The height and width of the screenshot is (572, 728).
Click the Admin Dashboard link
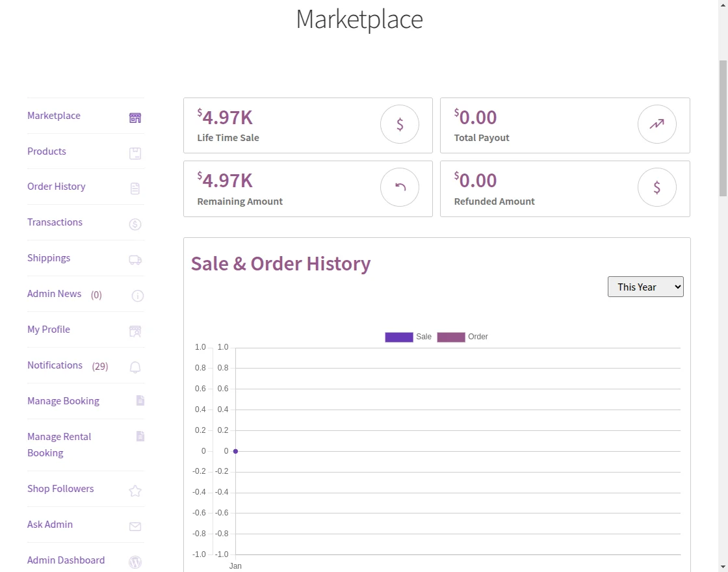click(66, 560)
